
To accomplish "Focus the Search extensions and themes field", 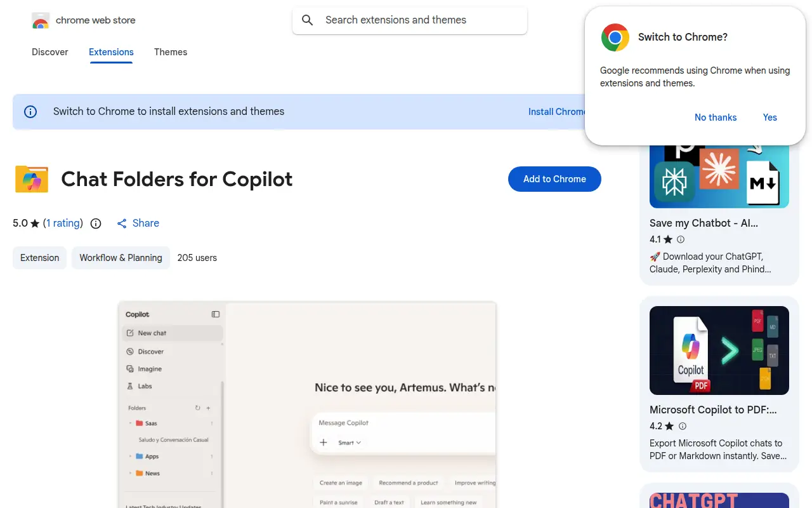I will 410,20.
